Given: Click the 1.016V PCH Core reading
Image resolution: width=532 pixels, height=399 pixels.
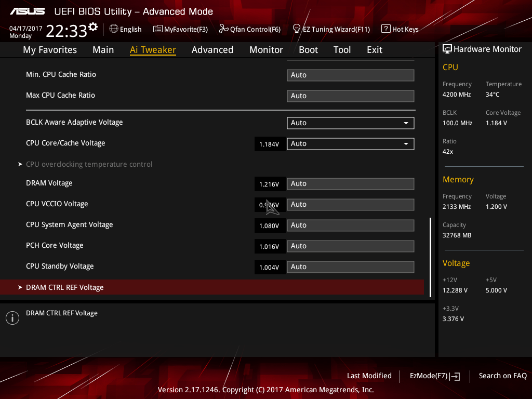Looking at the screenshot, I should click(269, 247).
